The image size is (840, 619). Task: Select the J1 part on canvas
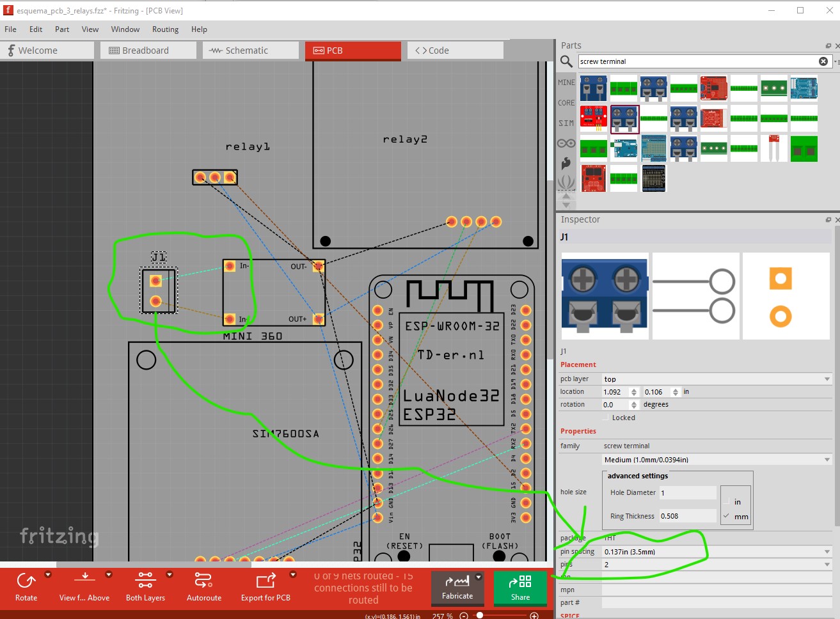click(159, 291)
